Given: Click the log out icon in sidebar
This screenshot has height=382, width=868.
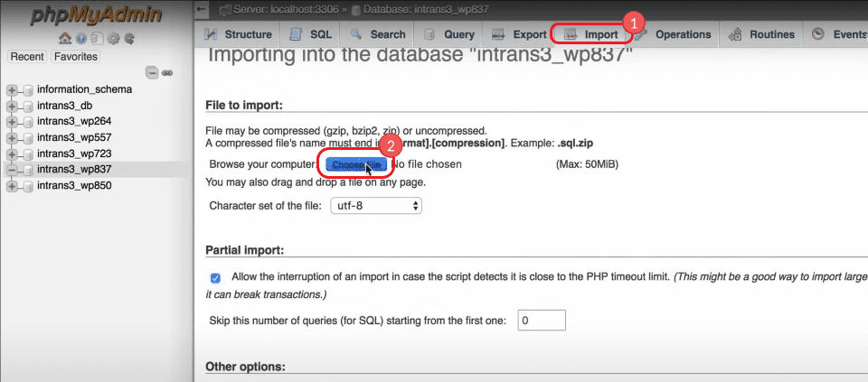Looking at the screenshot, I should pos(80,39).
